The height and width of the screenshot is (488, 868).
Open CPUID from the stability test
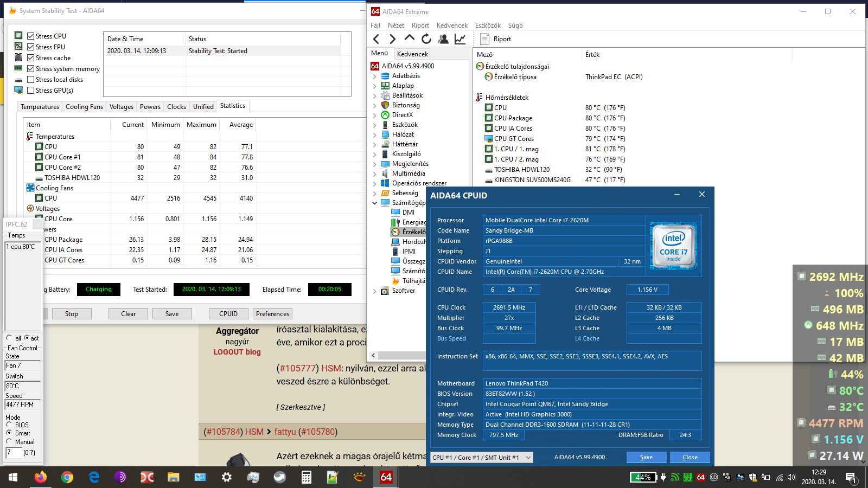coord(228,314)
